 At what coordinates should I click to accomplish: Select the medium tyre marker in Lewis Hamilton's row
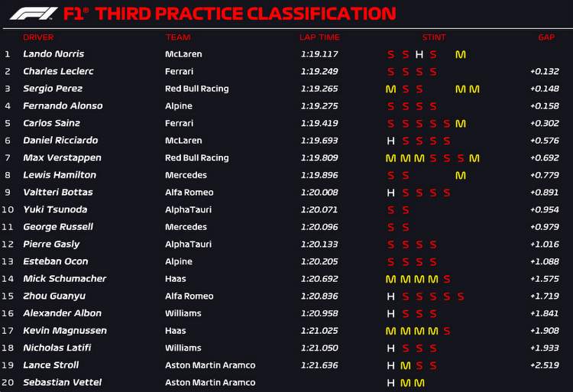pyautogui.click(x=460, y=175)
